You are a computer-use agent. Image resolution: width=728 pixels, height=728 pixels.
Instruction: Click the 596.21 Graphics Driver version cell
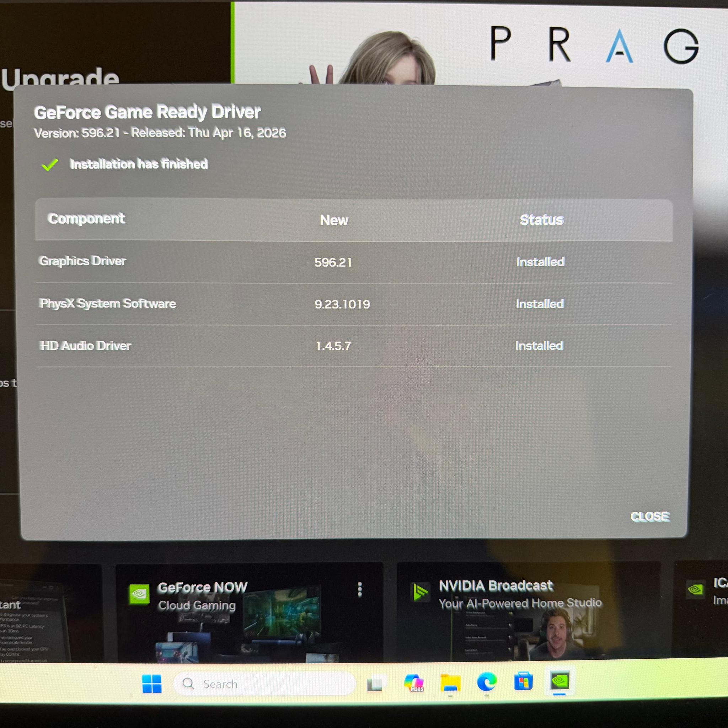tap(333, 262)
